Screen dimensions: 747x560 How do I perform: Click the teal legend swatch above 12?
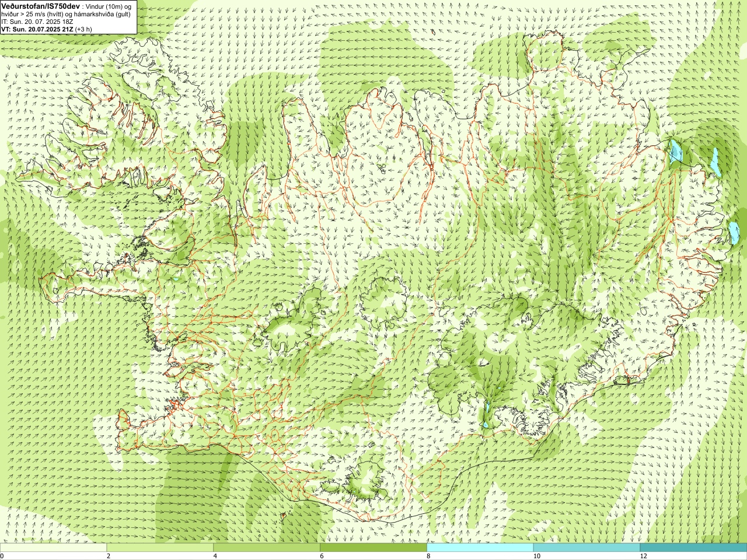click(693, 548)
